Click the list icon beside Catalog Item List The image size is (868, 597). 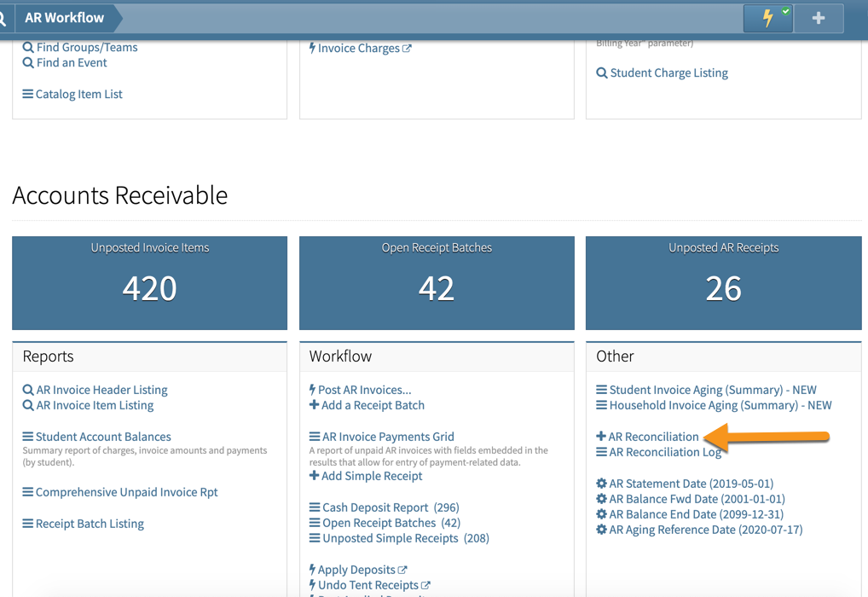click(x=28, y=94)
